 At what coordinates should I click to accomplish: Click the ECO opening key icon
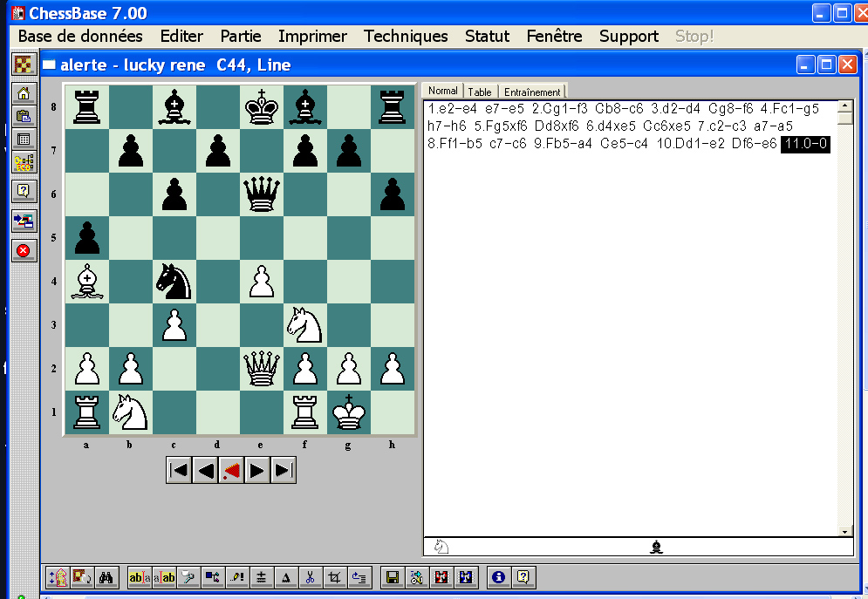[x=24, y=162]
